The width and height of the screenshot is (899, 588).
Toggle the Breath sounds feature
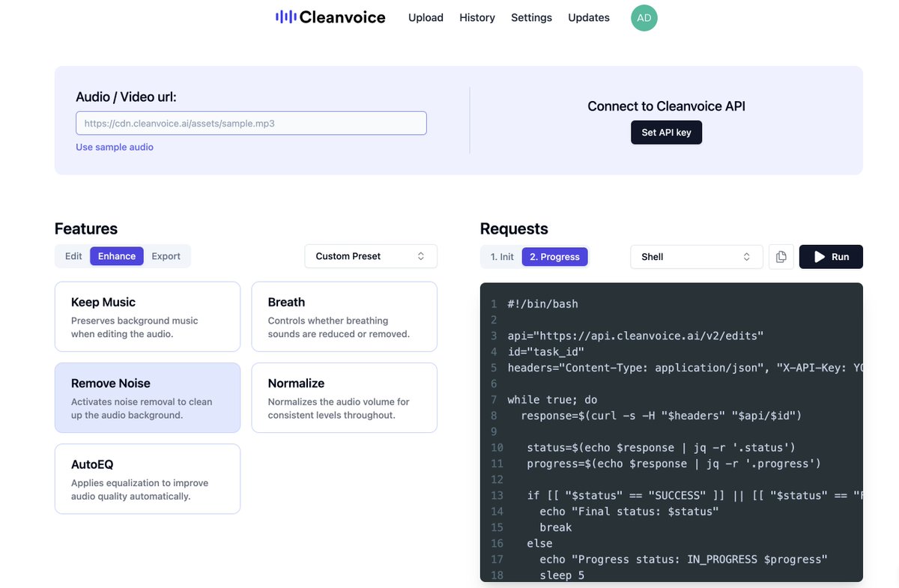coord(343,315)
